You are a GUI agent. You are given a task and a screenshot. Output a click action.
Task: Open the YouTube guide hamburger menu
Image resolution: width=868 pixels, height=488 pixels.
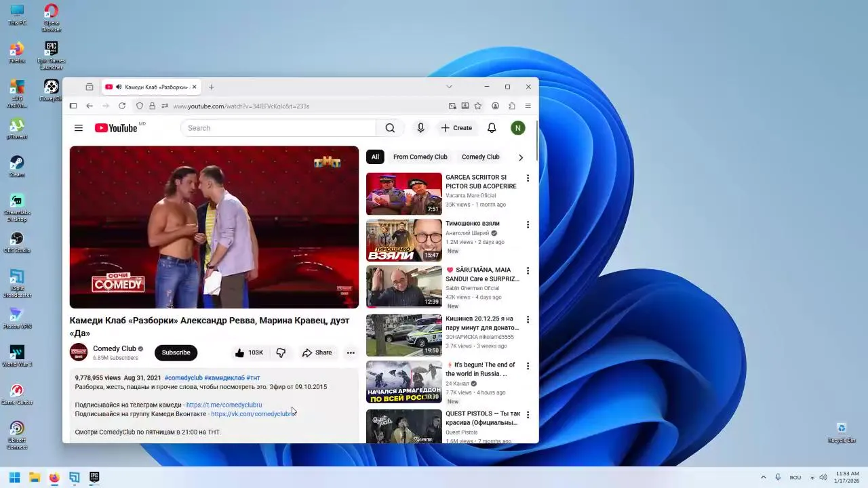click(79, 128)
